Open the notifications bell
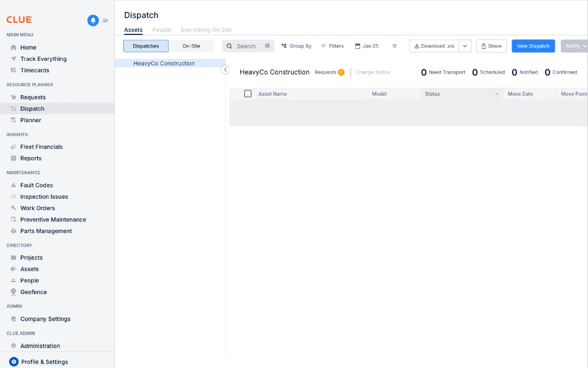The image size is (588, 368). [93, 20]
